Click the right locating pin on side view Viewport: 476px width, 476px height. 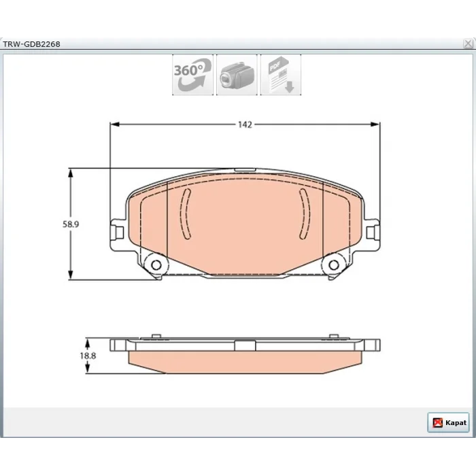pyautogui.click(x=334, y=336)
